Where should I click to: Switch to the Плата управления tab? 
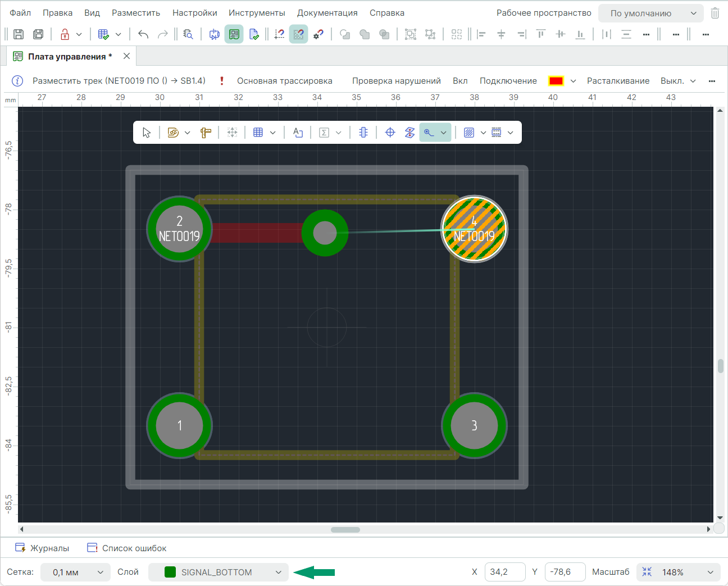[70, 57]
